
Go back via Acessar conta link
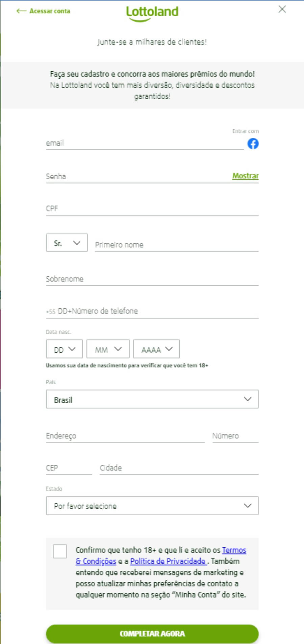[43, 11]
